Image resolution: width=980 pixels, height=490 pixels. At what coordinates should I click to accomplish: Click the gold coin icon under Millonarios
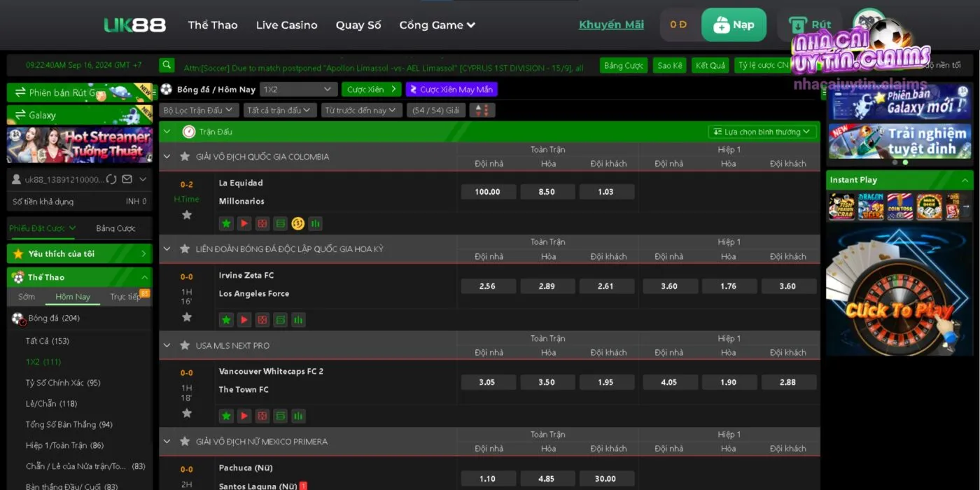click(x=298, y=223)
